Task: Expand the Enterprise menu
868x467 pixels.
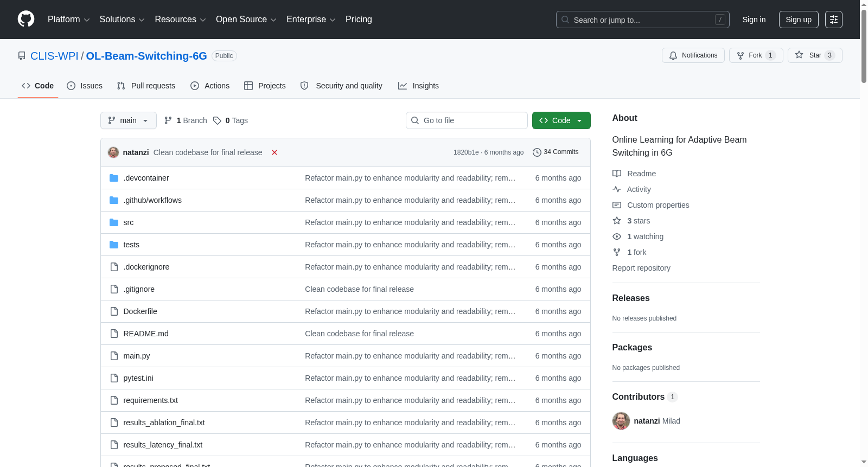Action: 311,20
